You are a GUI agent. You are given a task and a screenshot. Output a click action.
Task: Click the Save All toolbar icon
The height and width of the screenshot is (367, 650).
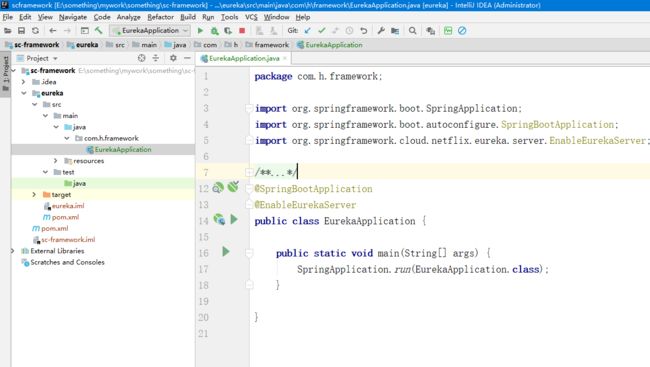point(21,31)
